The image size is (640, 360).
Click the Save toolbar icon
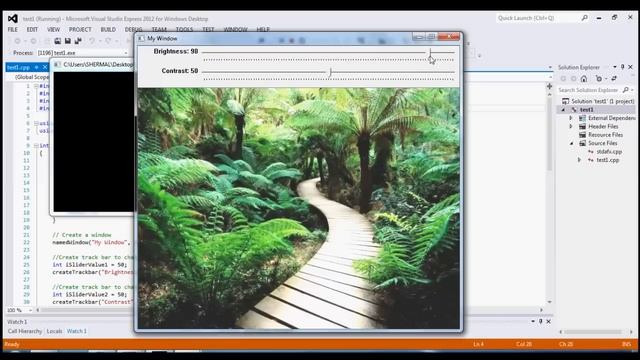68,40
